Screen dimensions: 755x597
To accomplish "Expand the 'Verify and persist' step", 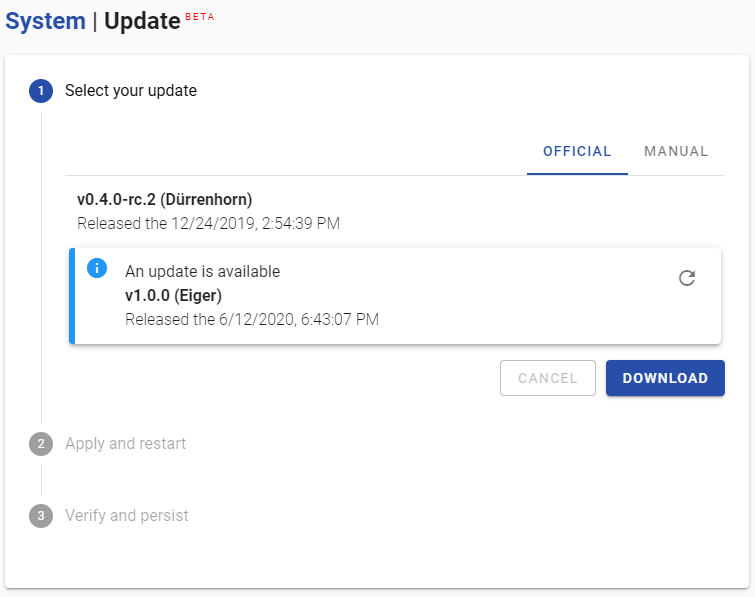I will pyautogui.click(x=127, y=516).
